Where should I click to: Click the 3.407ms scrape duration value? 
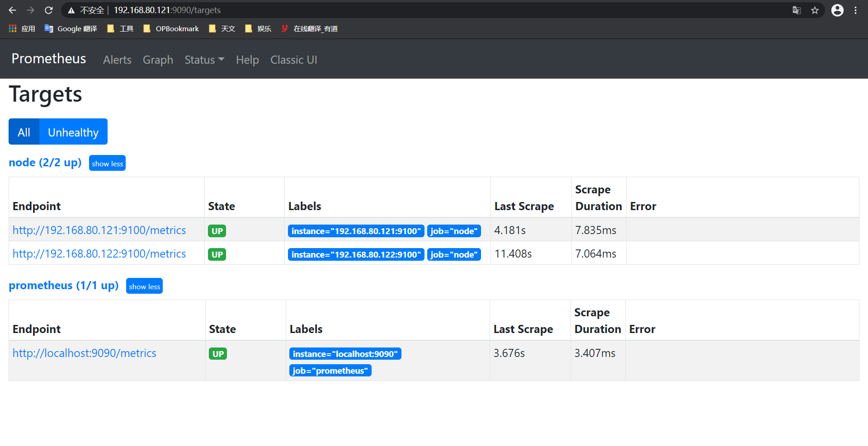[x=595, y=353]
